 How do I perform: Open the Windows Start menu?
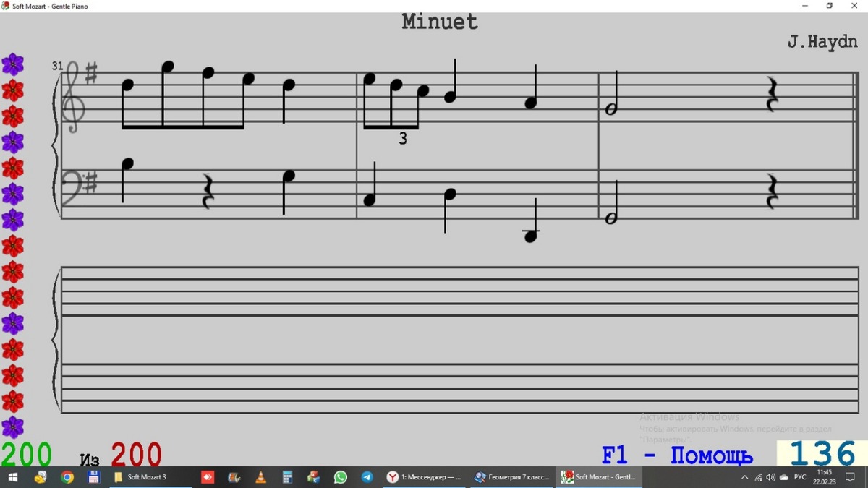[x=12, y=477]
